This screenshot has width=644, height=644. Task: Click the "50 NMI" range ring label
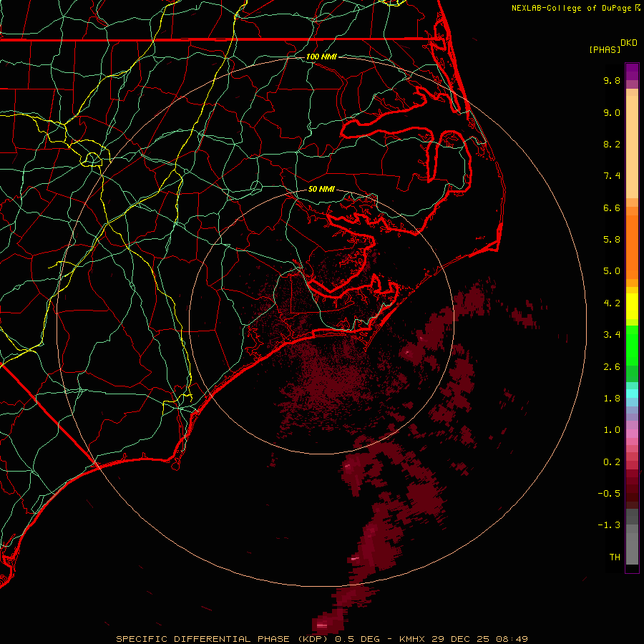(x=321, y=189)
